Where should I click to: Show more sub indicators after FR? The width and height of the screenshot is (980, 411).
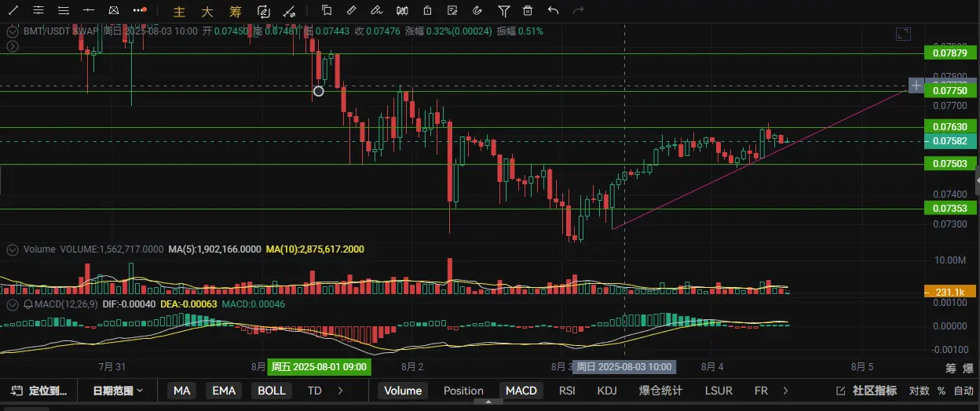coord(785,391)
